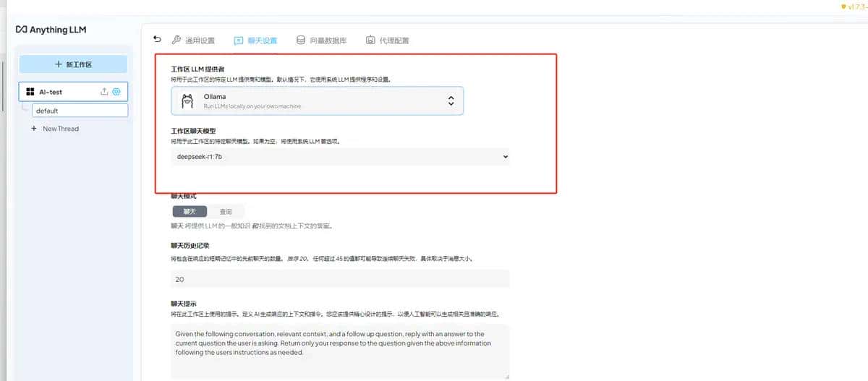This screenshot has width=868, height=381.
Task: Click the back arrow icon beside settings tabs
Action: click(158, 39)
